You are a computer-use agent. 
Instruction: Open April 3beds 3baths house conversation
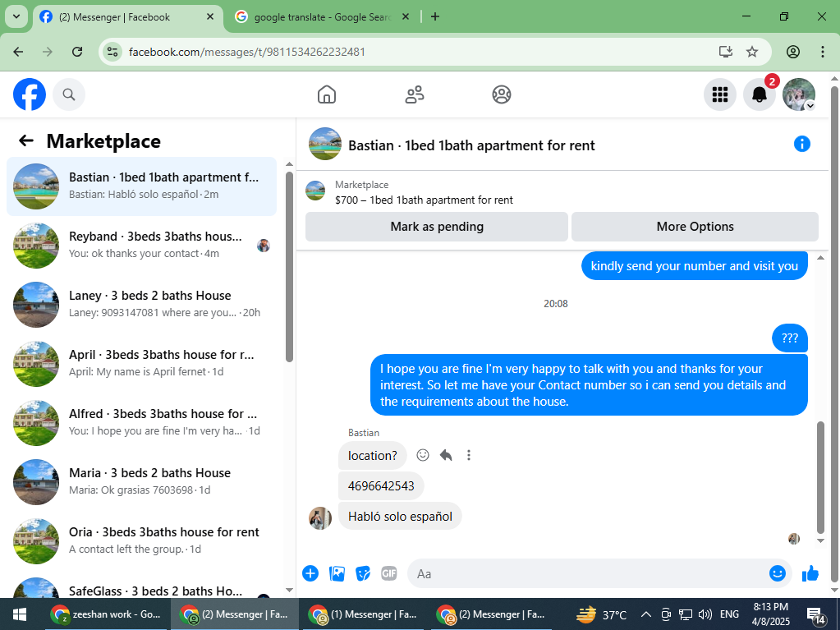pos(141,364)
